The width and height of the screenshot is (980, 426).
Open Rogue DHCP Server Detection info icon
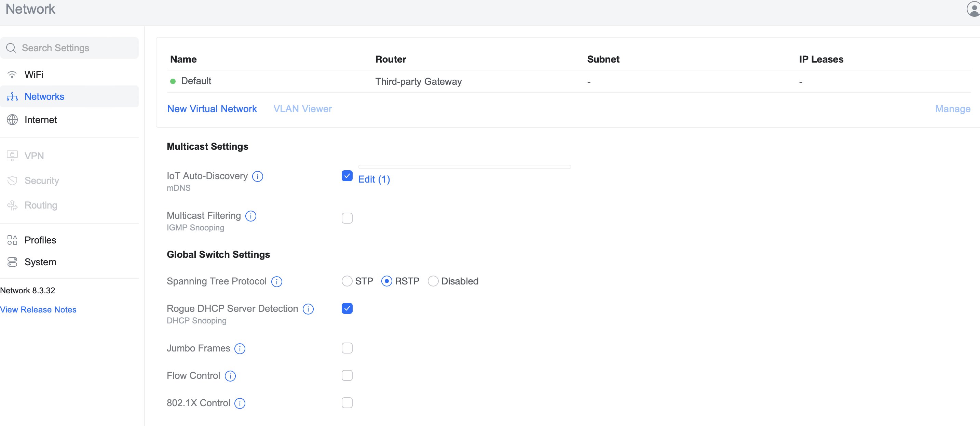(308, 309)
